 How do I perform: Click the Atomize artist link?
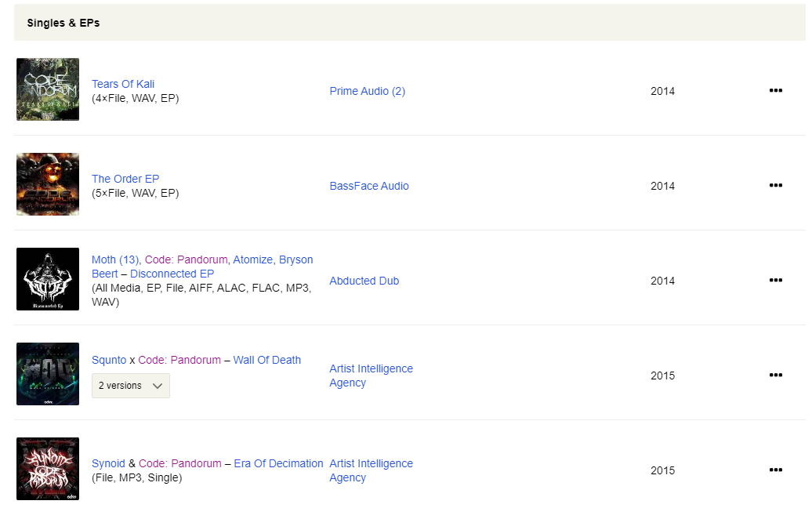click(x=252, y=259)
